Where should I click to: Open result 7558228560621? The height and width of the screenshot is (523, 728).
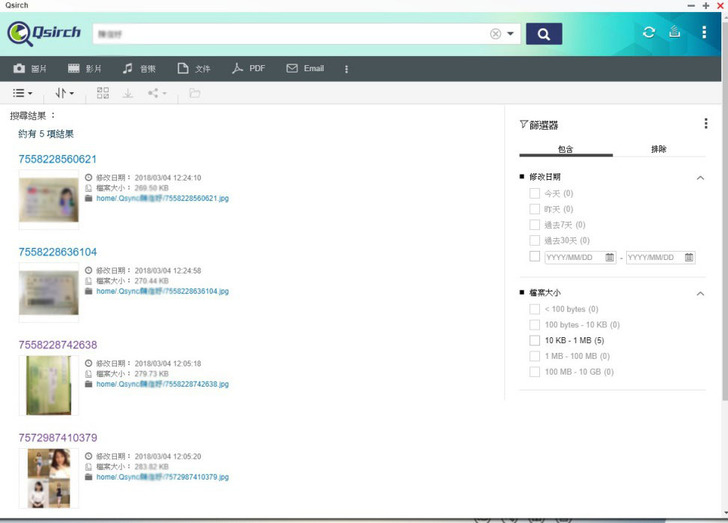coord(58,159)
